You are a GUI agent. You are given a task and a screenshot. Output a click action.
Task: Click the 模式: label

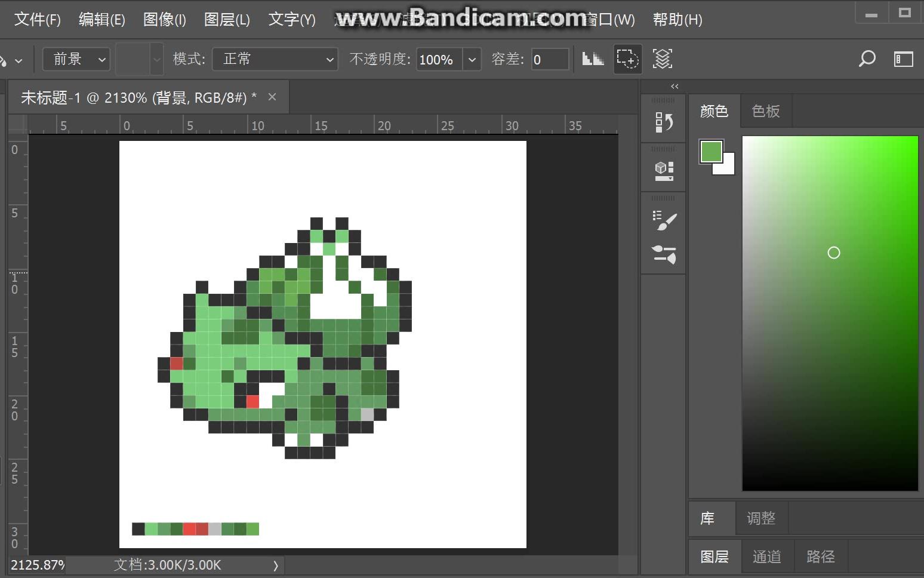click(x=189, y=59)
